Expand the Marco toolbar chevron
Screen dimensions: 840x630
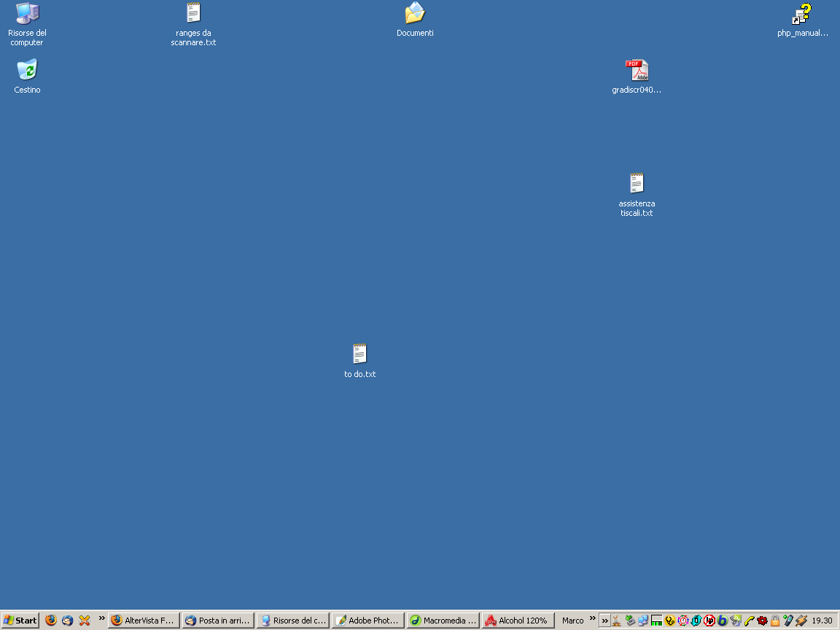click(592, 618)
